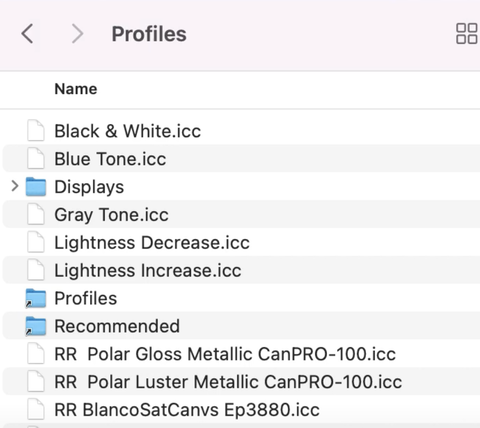This screenshot has height=428, width=480.
Task: Click the Black & White.icc file icon
Action: coord(36,131)
